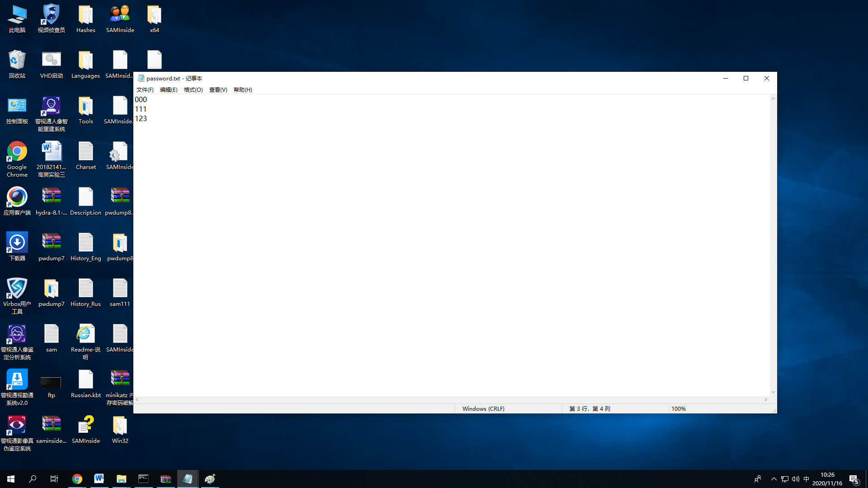Open the 查看(V) menu
This screenshot has height=488, width=868.
pos(218,90)
